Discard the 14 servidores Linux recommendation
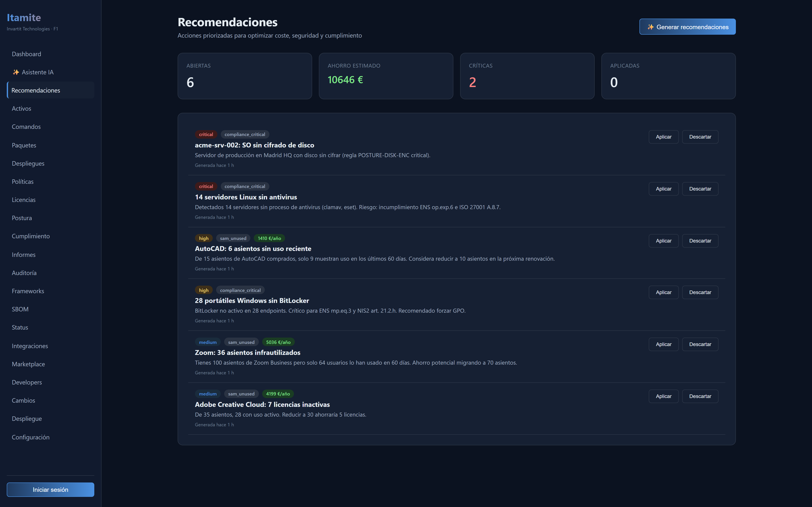812x507 pixels. pyautogui.click(x=700, y=189)
